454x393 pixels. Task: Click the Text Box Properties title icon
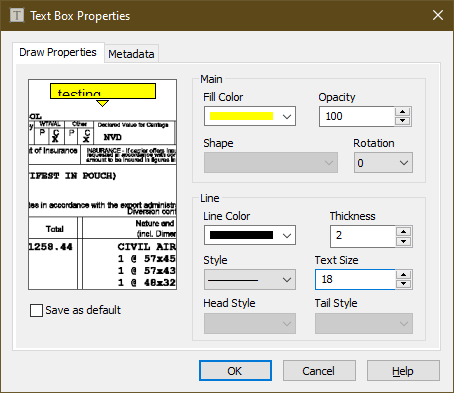pos(17,15)
